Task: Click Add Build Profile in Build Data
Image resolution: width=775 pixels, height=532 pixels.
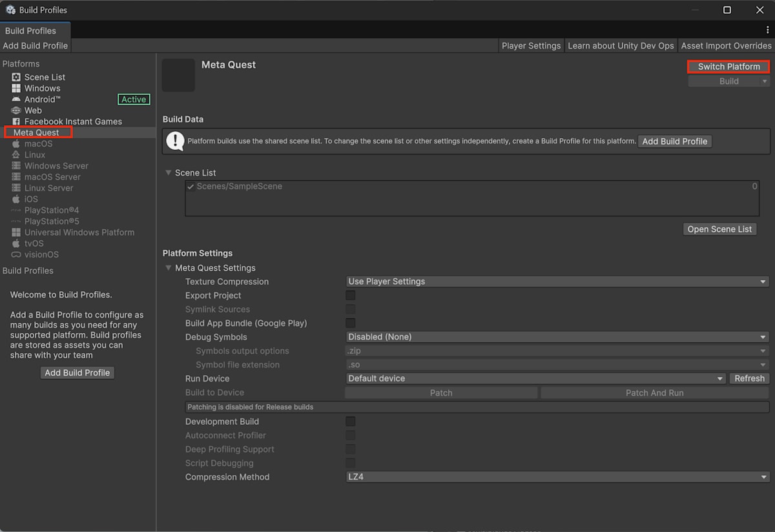Action: pyautogui.click(x=675, y=141)
